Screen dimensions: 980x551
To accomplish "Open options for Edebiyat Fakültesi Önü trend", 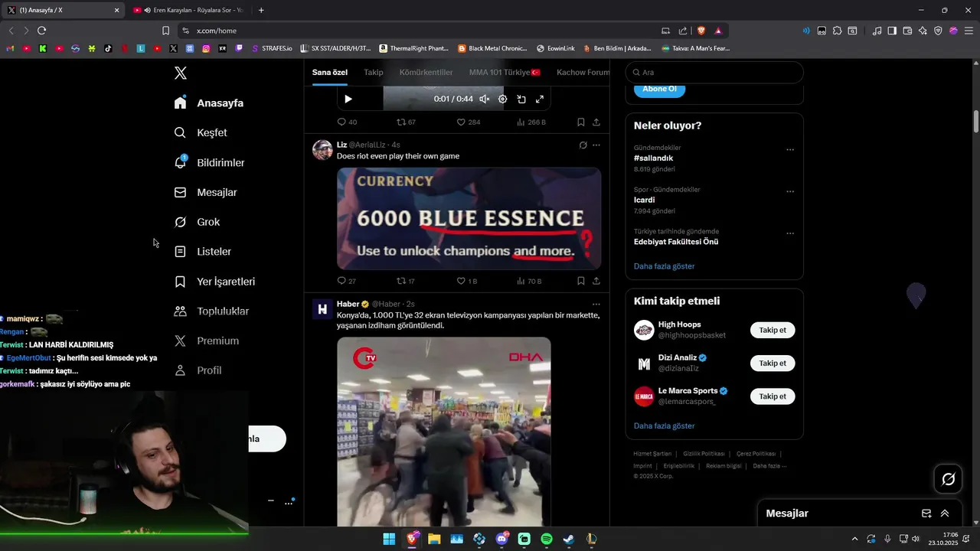I will (x=790, y=233).
